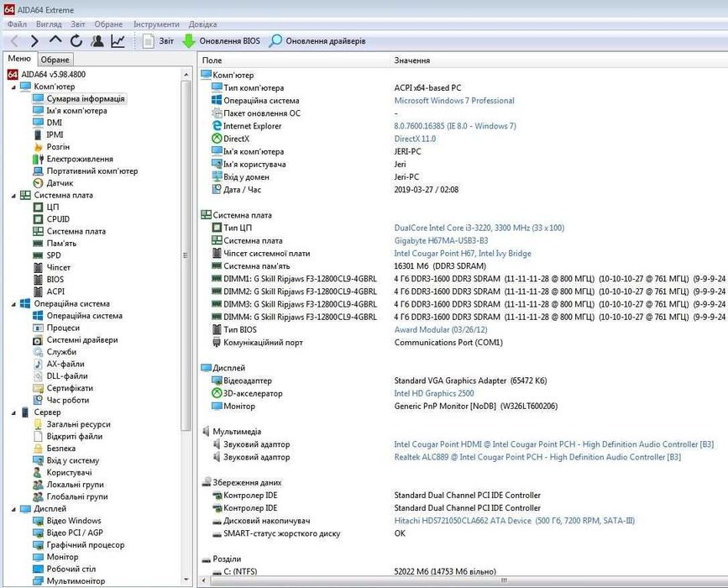728x588 pixels.
Task: Open DMI item icon in tree
Action: tap(38, 123)
